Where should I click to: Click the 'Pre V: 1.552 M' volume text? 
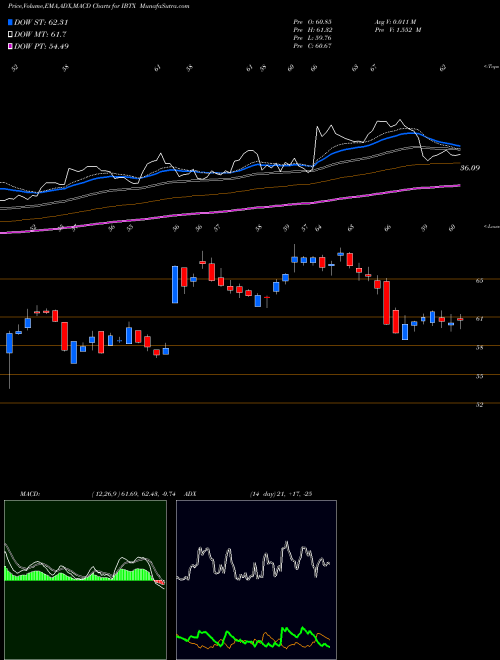400,30
